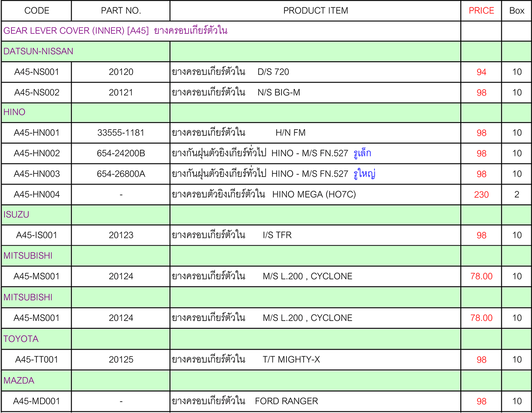Click the PART NO. column header
Screen dimensions: 532x413
121,11
